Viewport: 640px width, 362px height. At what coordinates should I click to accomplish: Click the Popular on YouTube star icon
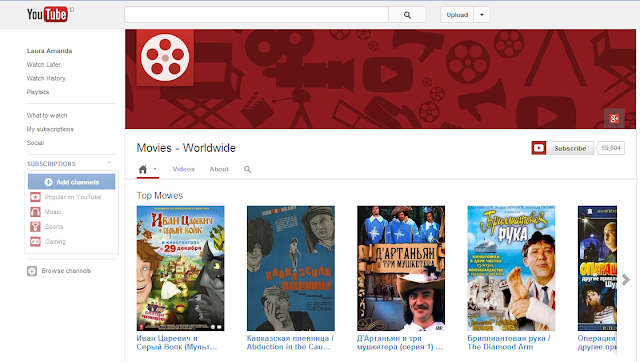tap(36, 197)
